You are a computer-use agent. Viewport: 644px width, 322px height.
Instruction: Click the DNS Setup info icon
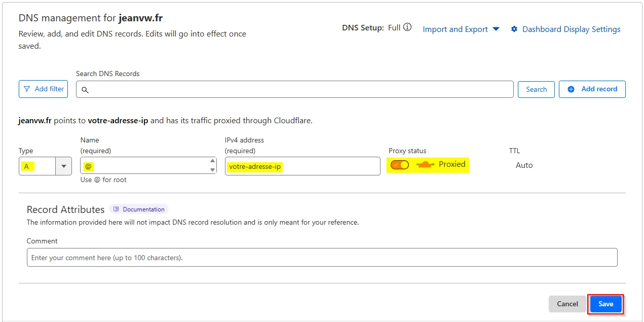pyautogui.click(x=407, y=28)
